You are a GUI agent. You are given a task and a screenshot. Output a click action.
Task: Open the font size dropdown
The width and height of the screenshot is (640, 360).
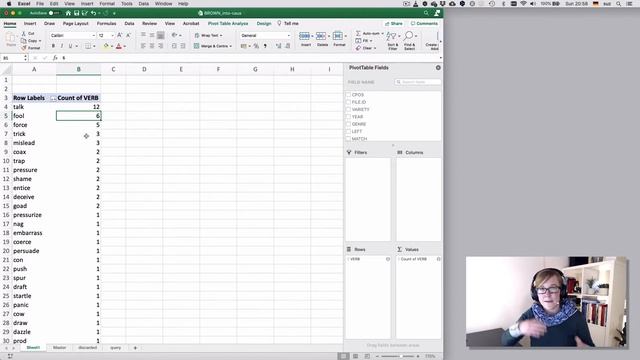(x=112, y=36)
